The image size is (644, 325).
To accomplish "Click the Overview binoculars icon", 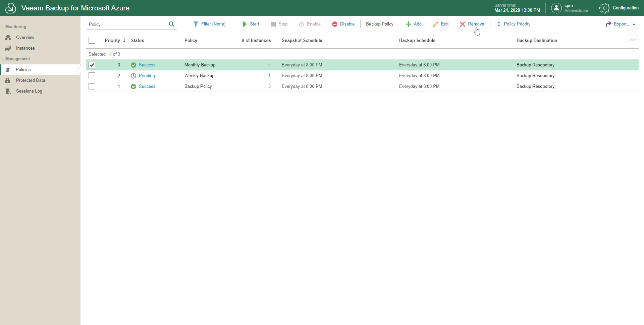I will click(8, 38).
